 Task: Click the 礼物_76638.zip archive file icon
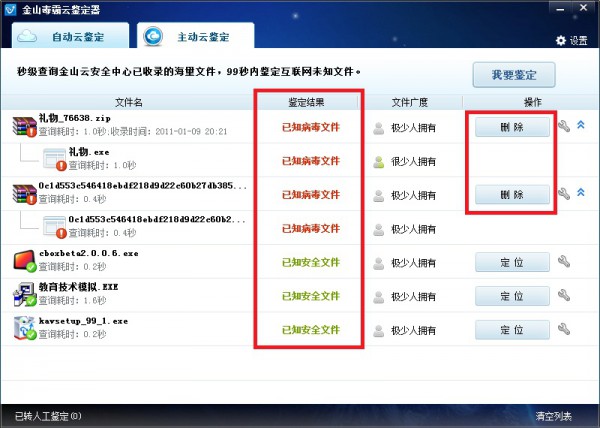[x=24, y=127]
